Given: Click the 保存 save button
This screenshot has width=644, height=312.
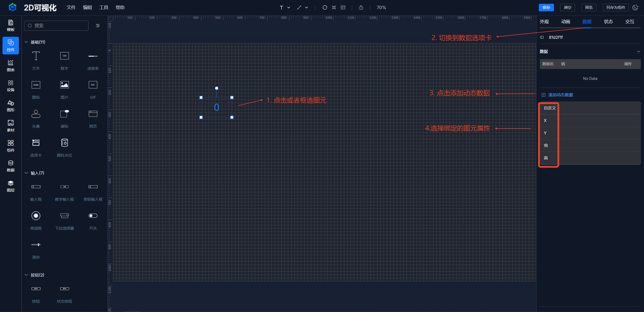Looking at the screenshot, I should coord(546,8).
